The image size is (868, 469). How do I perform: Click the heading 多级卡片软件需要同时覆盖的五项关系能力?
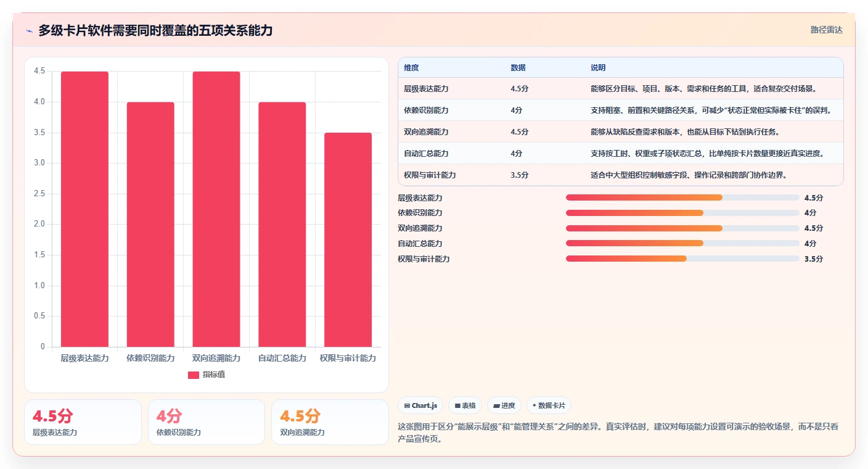pos(155,31)
